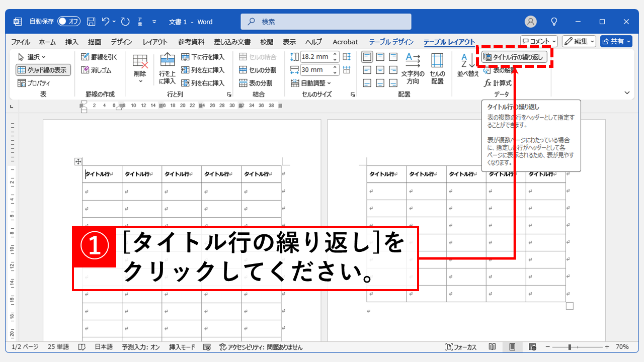The image size is (644, 362).
Task: Click the 日本語 language indicator
Action: 104,347
